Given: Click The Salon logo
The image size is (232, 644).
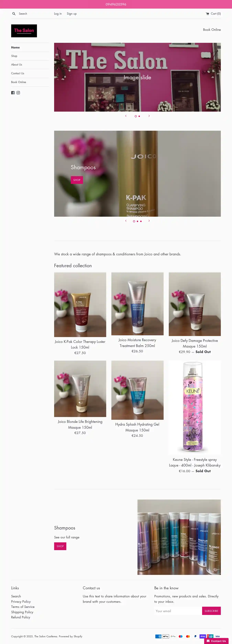Looking at the screenshot, I should tap(24, 31).
